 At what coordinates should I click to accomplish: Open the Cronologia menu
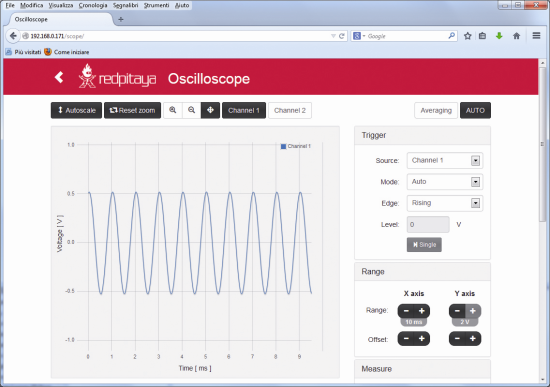(x=93, y=5)
